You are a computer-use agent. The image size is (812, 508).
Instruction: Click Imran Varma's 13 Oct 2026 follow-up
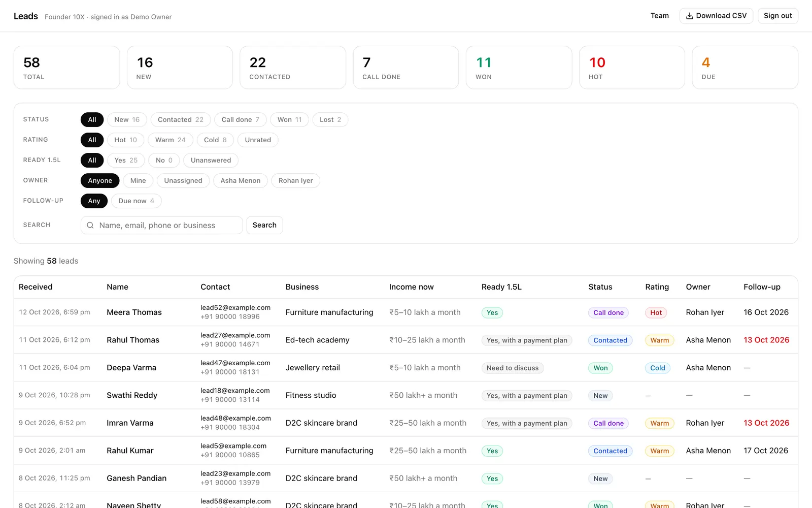766,423
